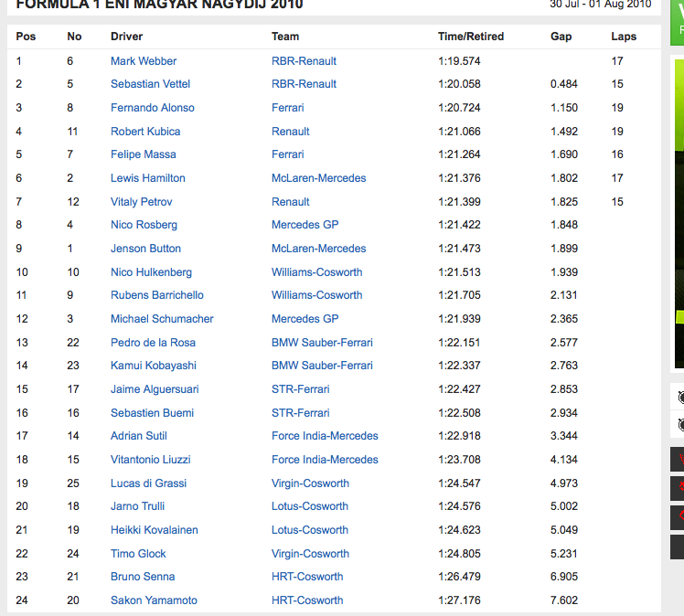Click the Laps column header

tap(624, 37)
